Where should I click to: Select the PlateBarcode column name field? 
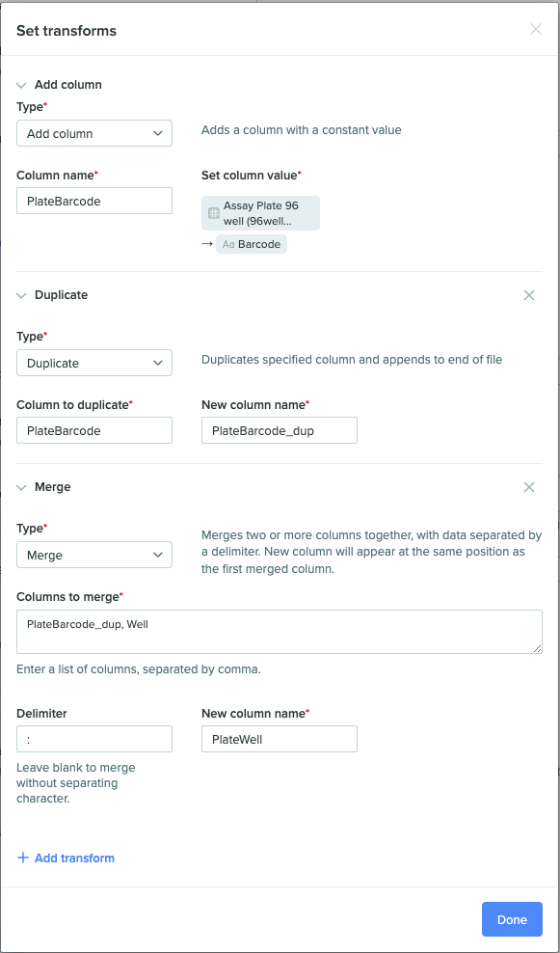coord(93,201)
